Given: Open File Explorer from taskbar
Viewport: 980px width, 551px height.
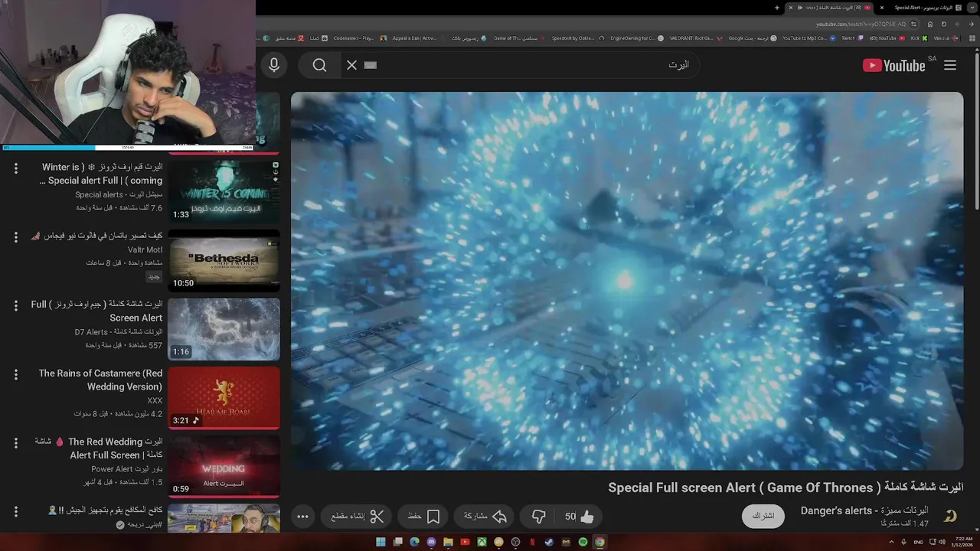Looking at the screenshot, I should (x=448, y=542).
